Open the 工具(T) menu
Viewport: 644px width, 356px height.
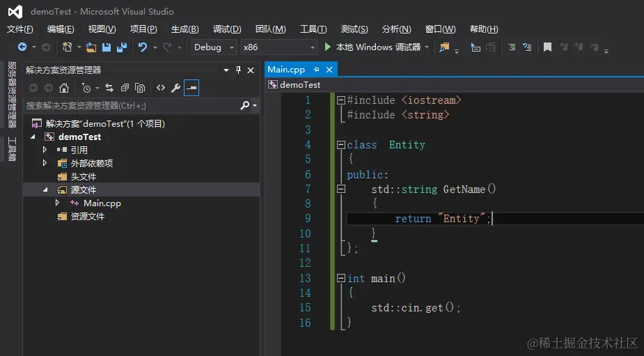point(313,29)
